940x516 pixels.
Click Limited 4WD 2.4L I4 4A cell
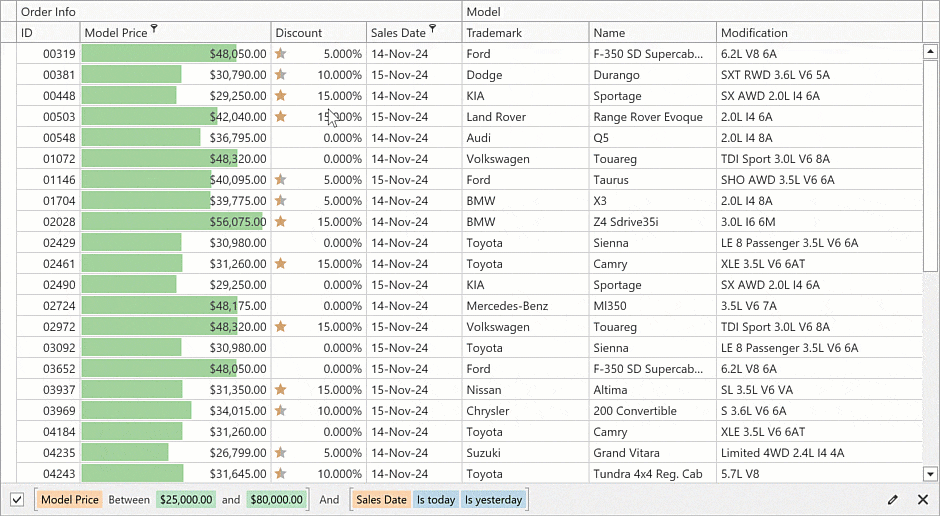(819, 452)
